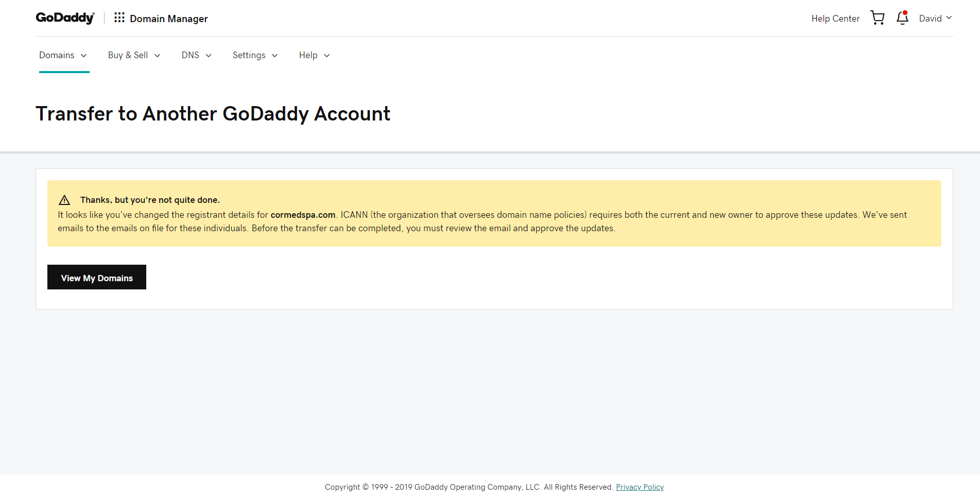Open the Help navigation menu
Image resolution: width=980 pixels, height=499 pixels.
tap(315, 55)
